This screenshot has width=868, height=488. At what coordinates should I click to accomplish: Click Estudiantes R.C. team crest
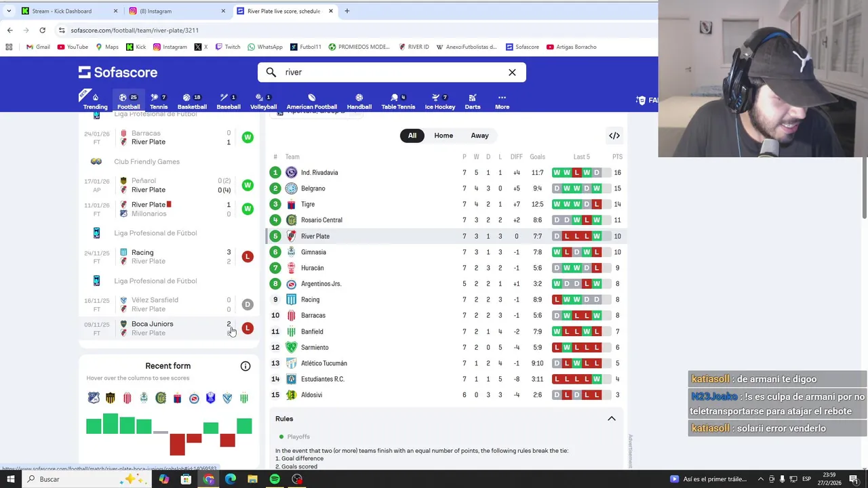[x=291, y=380]
